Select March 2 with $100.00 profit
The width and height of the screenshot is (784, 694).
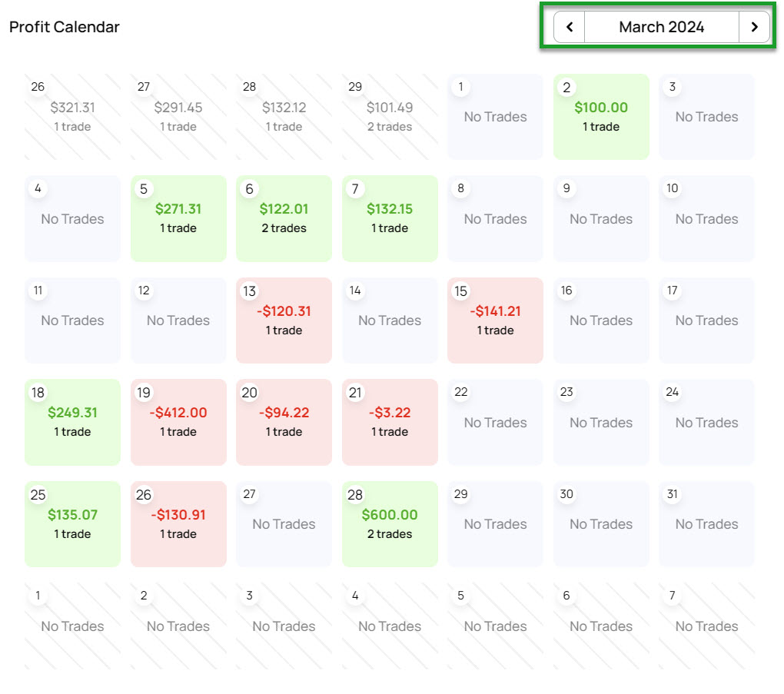(601, 117)
